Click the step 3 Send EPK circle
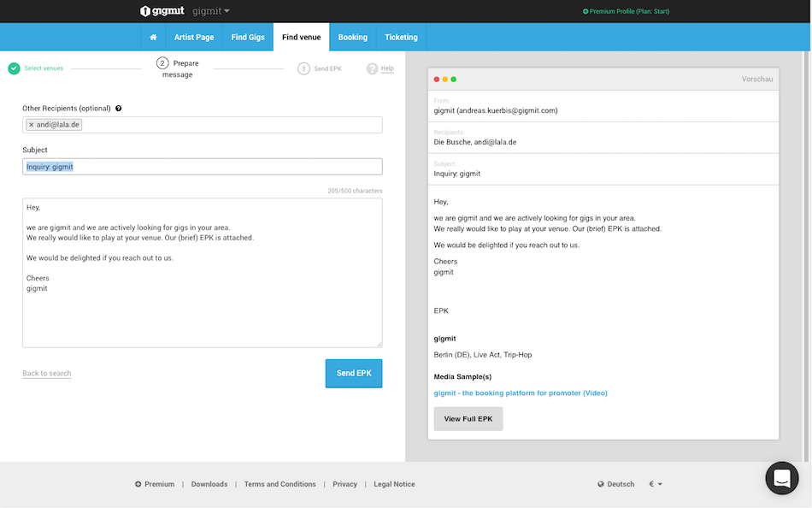The height and width of the screenshot is (508, 812). [x=303, y=68]
